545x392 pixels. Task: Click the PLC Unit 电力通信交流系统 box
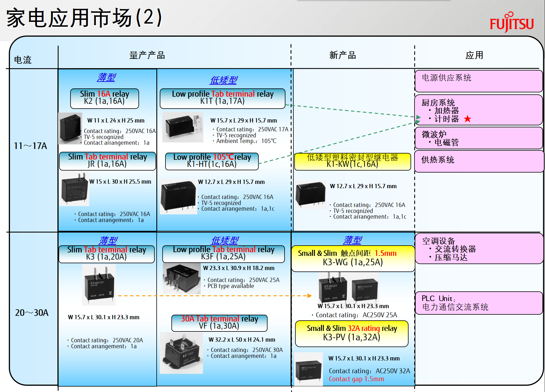tap(479, 303)
